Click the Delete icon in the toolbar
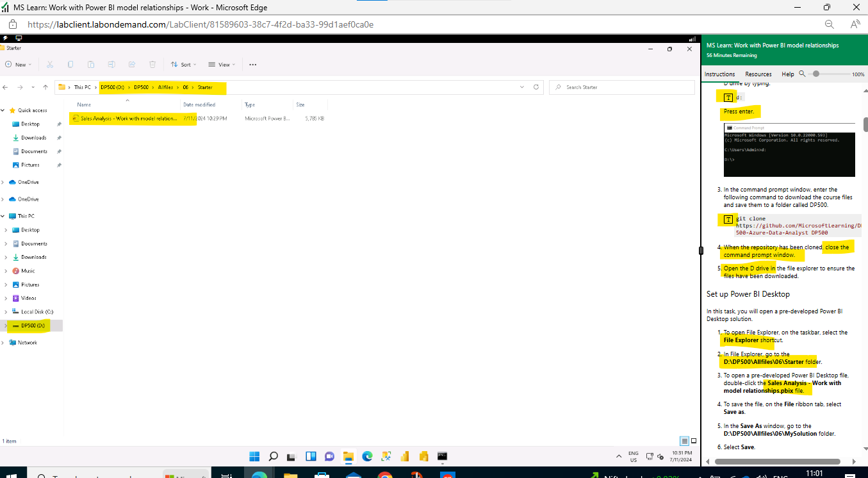This screenshot has height=478, width=868. pyautogui.click(x=152, y=64)
